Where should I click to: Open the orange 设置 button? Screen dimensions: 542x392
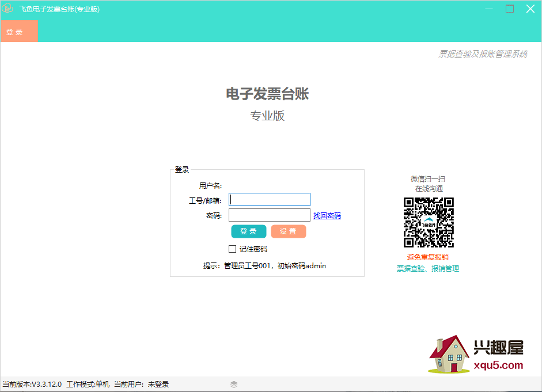288,231
